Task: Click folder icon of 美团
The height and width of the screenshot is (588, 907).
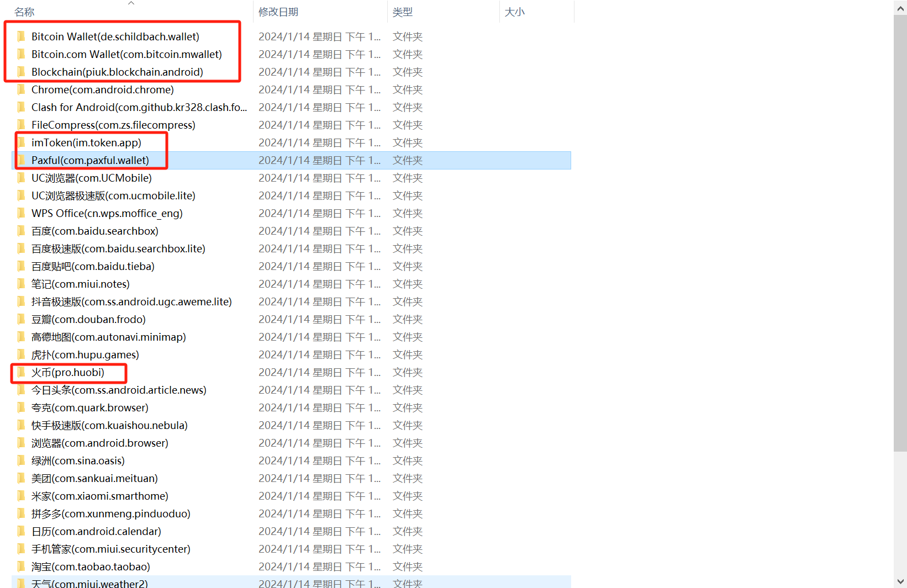Action: click(21, 478)
